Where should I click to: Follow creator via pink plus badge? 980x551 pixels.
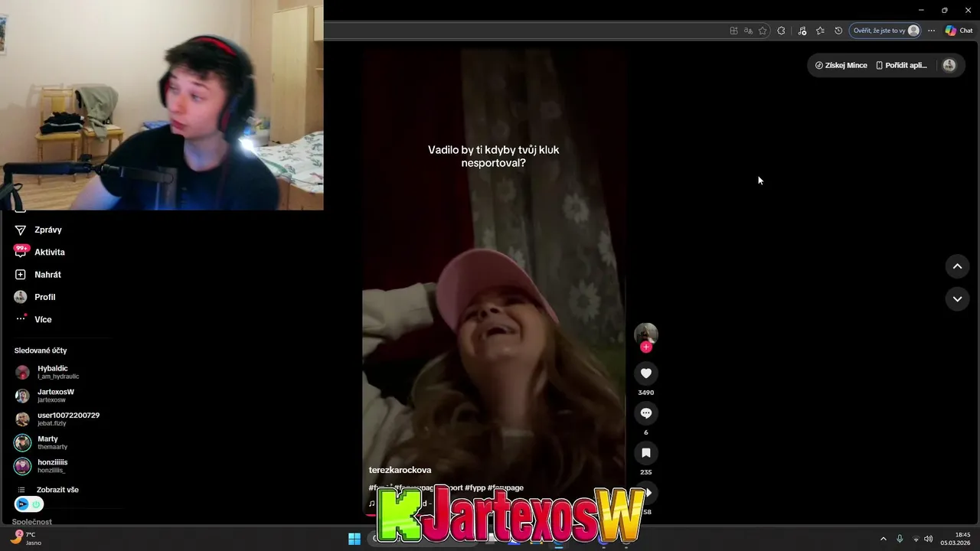(x=646, y=347)
